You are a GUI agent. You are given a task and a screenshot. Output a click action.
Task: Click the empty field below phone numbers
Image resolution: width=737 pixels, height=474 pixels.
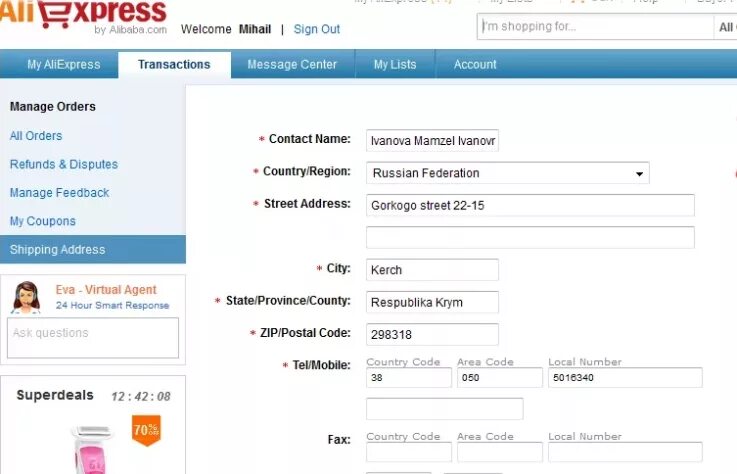coord(445,409)
